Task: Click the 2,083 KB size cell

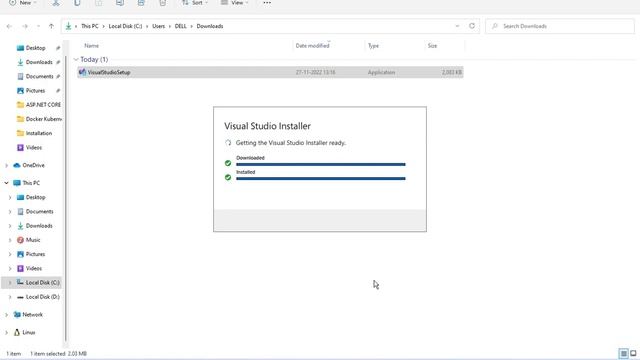Action: pos(451,72)
